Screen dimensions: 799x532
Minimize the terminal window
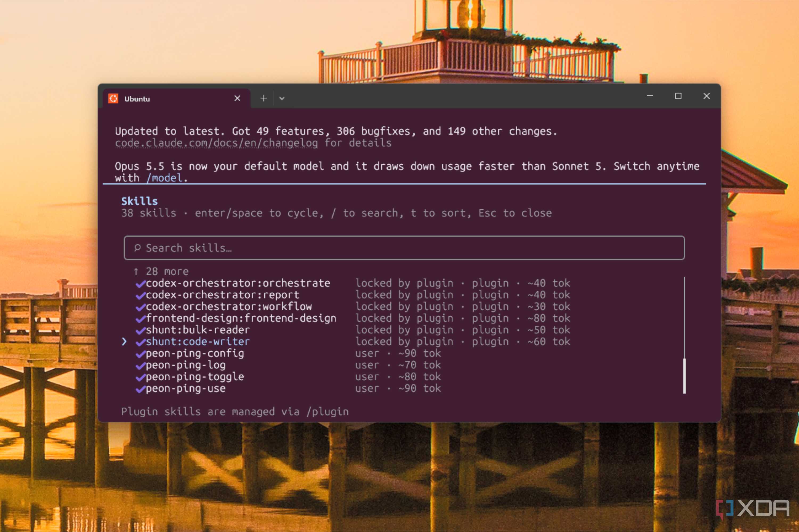pyautogui.click(x=650, y=96)
